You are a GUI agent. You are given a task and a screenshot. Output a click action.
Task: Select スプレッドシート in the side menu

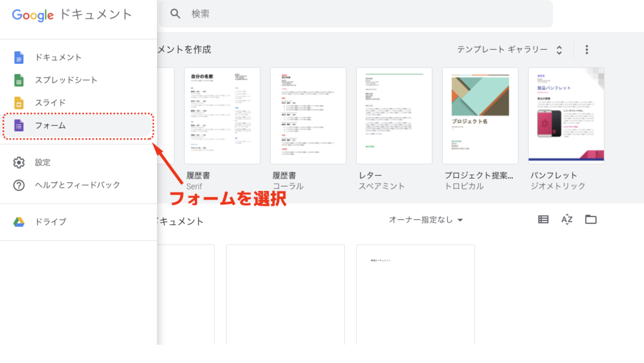(x=78, y=80)
